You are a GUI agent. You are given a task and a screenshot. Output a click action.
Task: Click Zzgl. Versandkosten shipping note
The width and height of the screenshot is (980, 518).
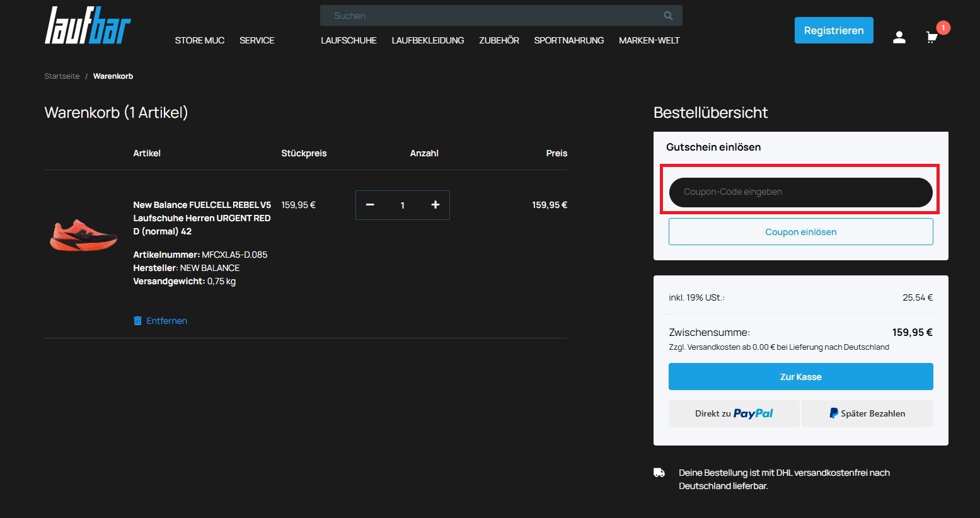pyautogui.click(x=779, y=347)
